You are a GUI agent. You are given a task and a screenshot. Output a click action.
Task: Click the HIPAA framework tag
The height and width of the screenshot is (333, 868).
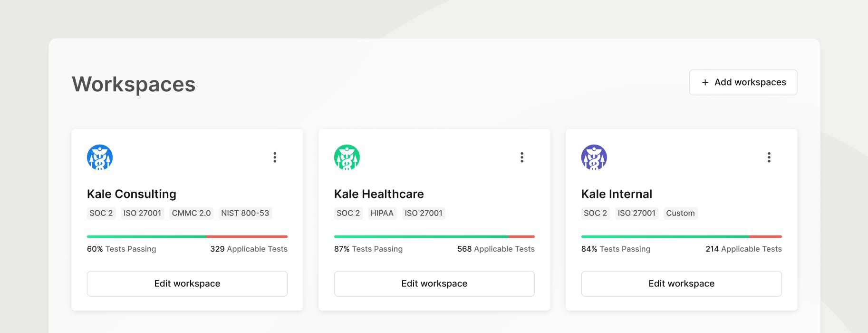382,213
